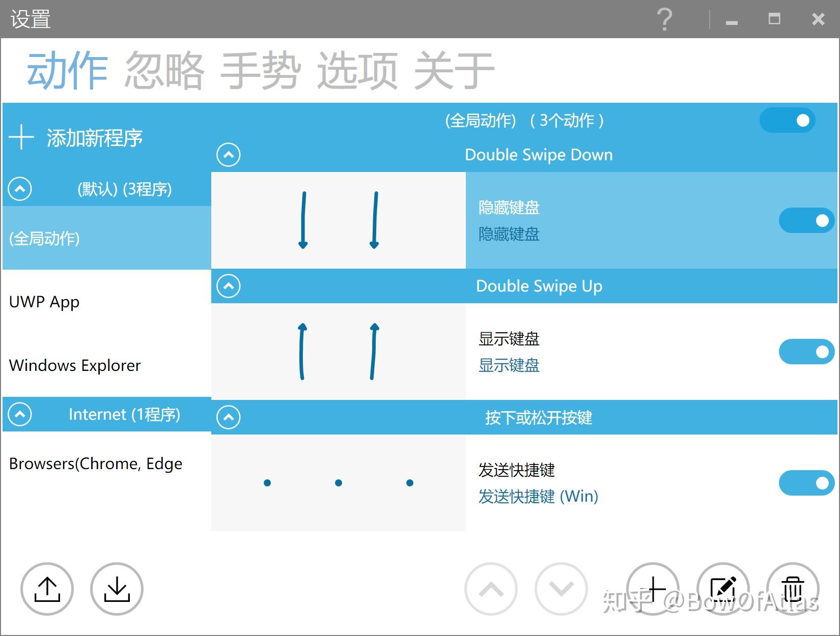This screenshot has width=840, height=636.
Task: Click the 发送快捷键 (Win) link
Action: pyautogui.click(x=538, y=496)
